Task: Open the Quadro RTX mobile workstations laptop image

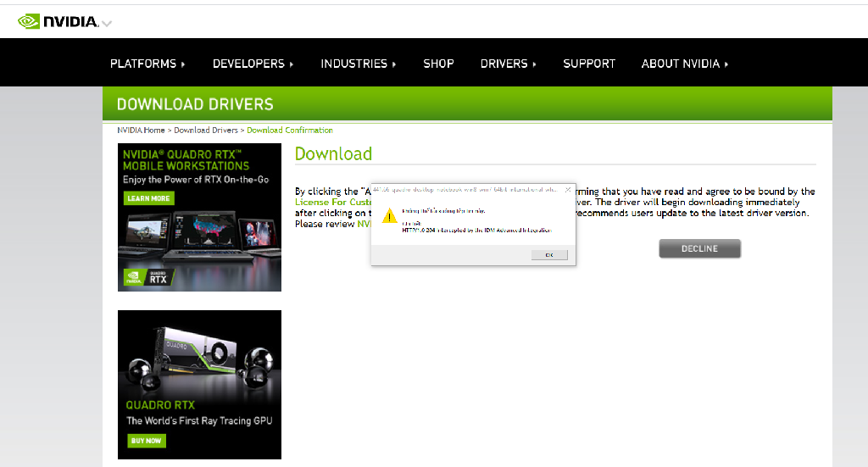Action: 200,238
